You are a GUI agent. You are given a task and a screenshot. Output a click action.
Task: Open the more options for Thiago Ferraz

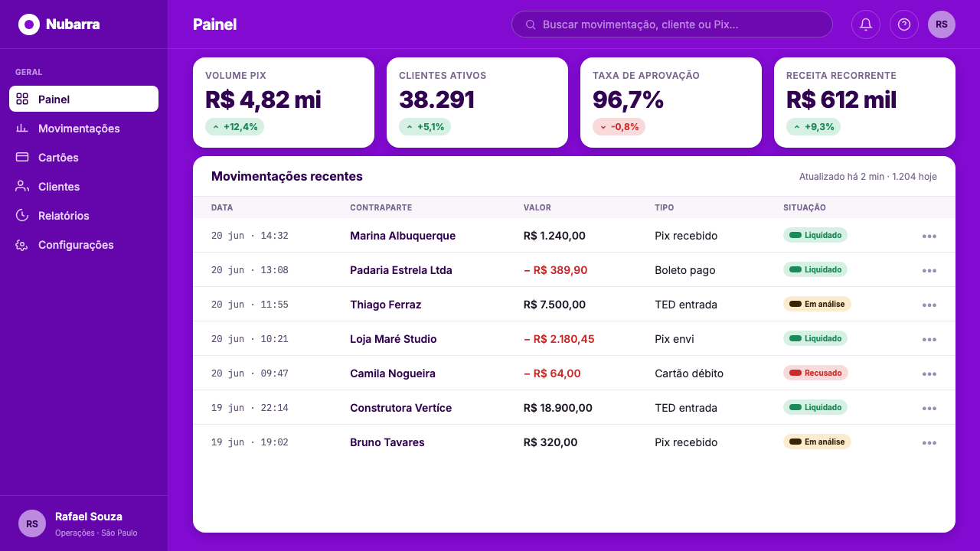(929, 305)
